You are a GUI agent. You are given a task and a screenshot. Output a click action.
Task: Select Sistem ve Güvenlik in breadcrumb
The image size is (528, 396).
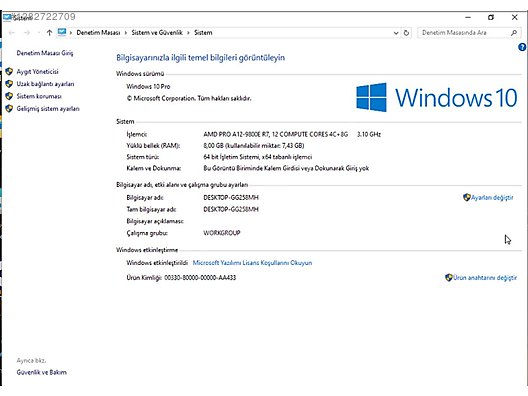click(157, 33)
